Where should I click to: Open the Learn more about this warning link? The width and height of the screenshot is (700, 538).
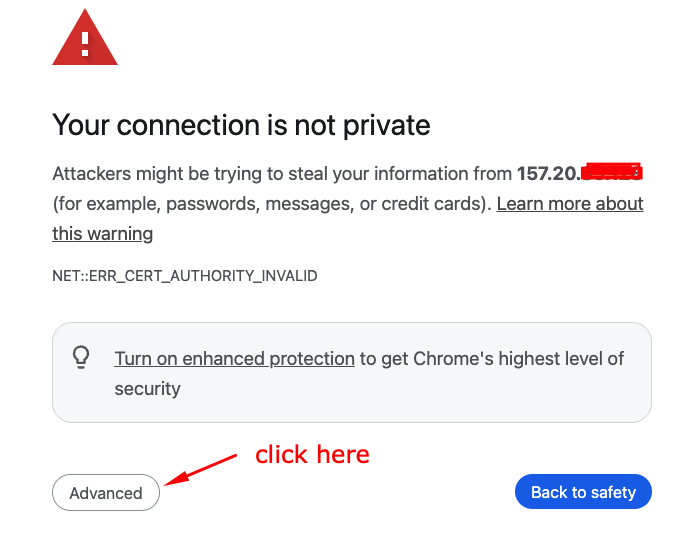569,204
